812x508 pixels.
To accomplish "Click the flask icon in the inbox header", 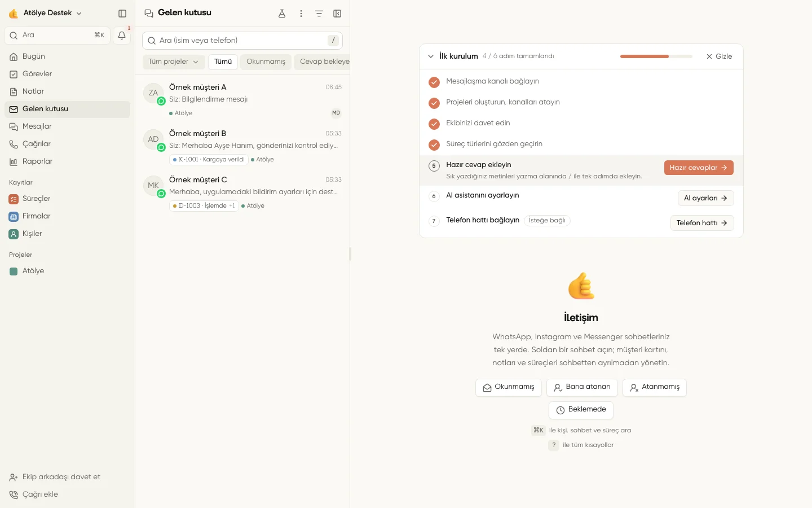I will [x=282, y=14].
